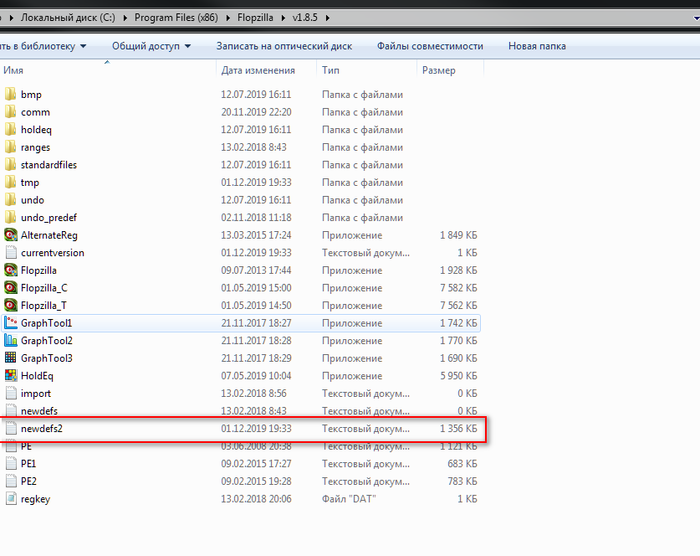Viewport: 700px width, 556px height.
Task: Click date '20.11.2019 22:20'
Action: coord(256,112)
